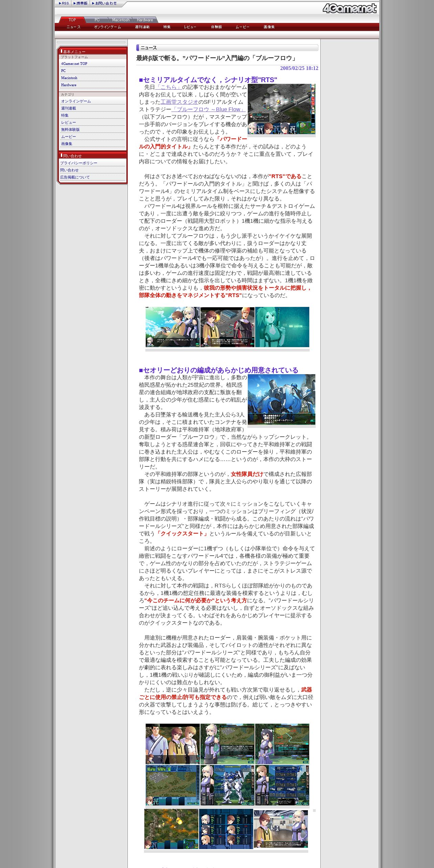This screenshot has height=868, width=434.
Task: Enlarge the explosion combat scene thumbnail
Action: pos(171,829)
